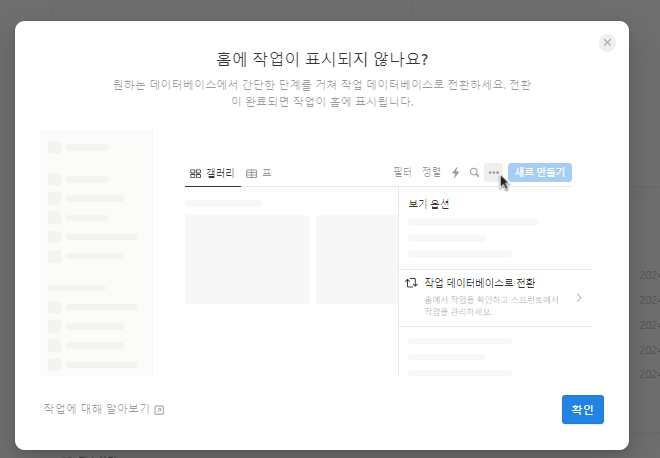Screen dimensions: 660x458
Task: Select the 갤러리 view tab
Action: coord(212,173)
